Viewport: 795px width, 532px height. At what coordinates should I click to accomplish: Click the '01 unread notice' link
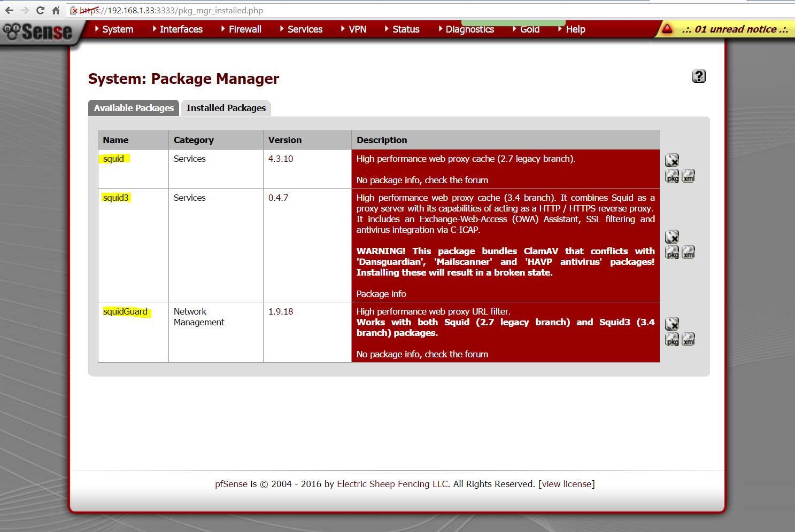(x=735, y=29)
